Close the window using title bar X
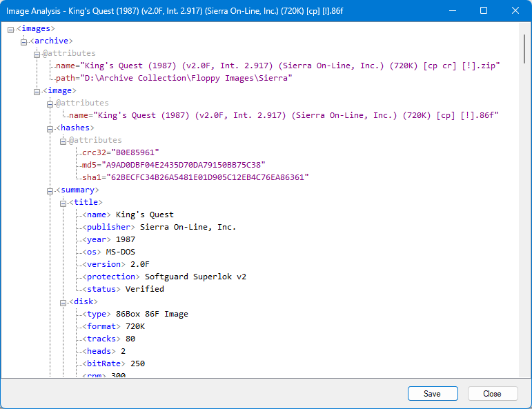This screenshot has width=532, height=409. [515, 11]
